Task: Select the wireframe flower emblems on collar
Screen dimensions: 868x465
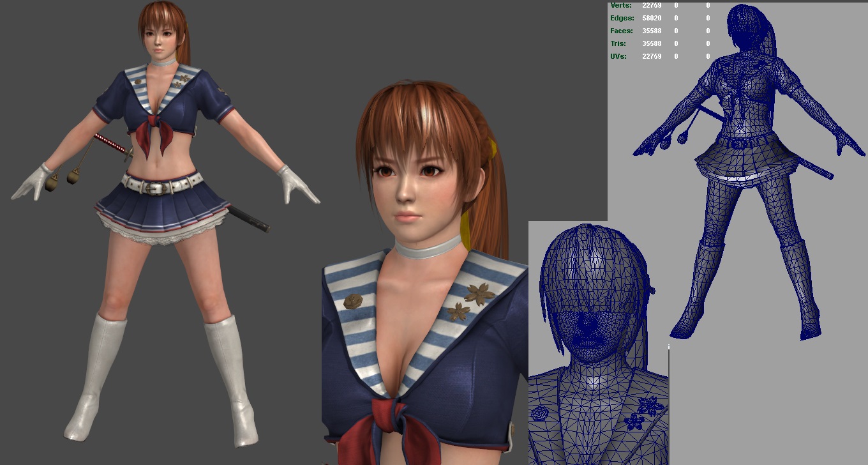Action: 641,413
